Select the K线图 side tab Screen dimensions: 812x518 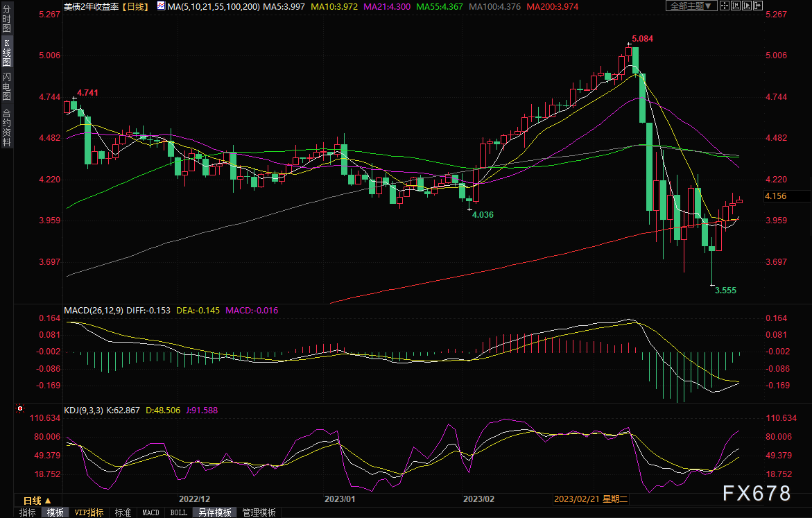click(6, 53)
